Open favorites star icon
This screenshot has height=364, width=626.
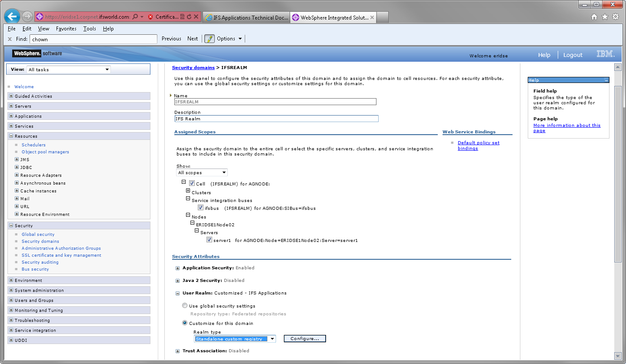pos(605,17)
